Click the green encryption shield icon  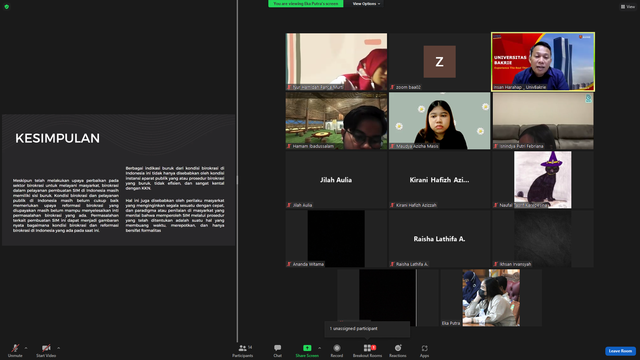pos(7,7)
